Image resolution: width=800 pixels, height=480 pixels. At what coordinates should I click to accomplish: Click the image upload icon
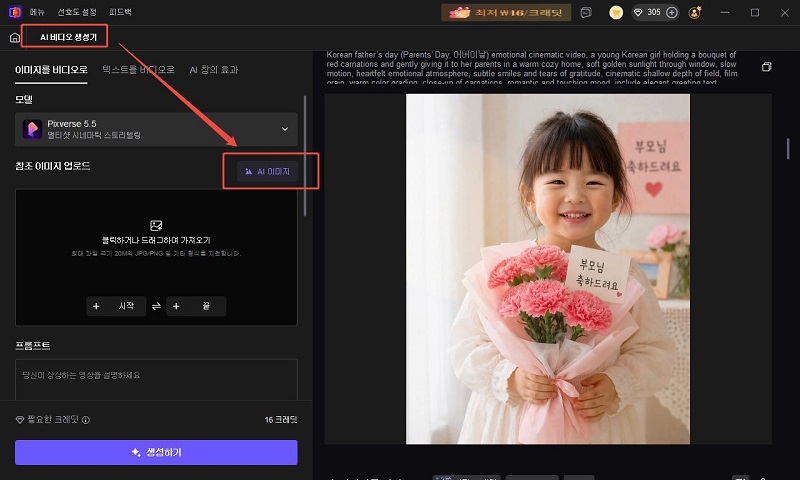(x=156, y=225)
